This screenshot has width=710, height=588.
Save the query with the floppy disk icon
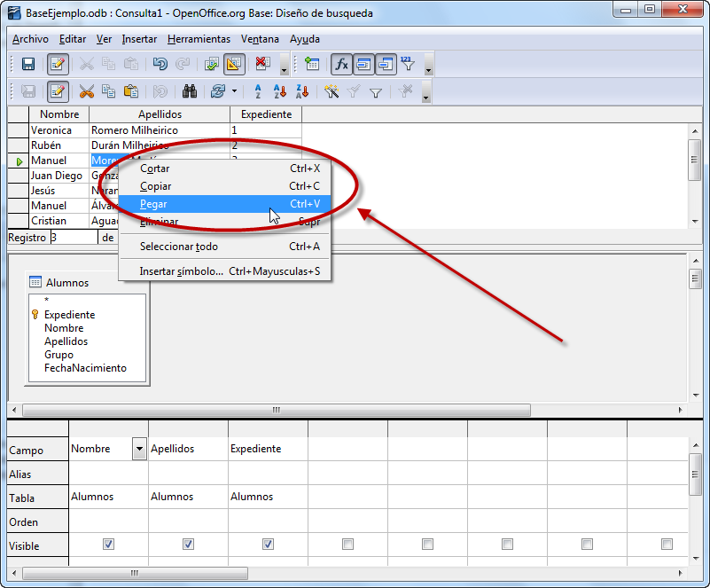(x=28, y=65)
